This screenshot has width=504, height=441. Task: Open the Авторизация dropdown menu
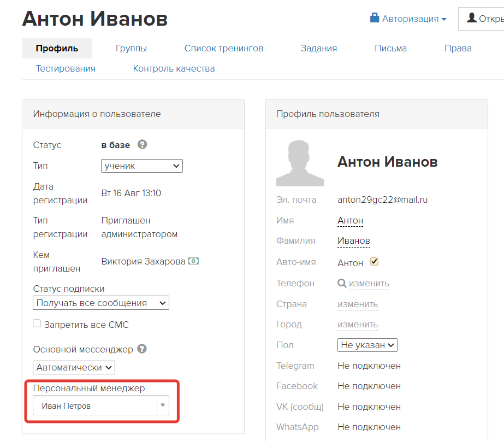pyautogui.click(x=408, y=19)
